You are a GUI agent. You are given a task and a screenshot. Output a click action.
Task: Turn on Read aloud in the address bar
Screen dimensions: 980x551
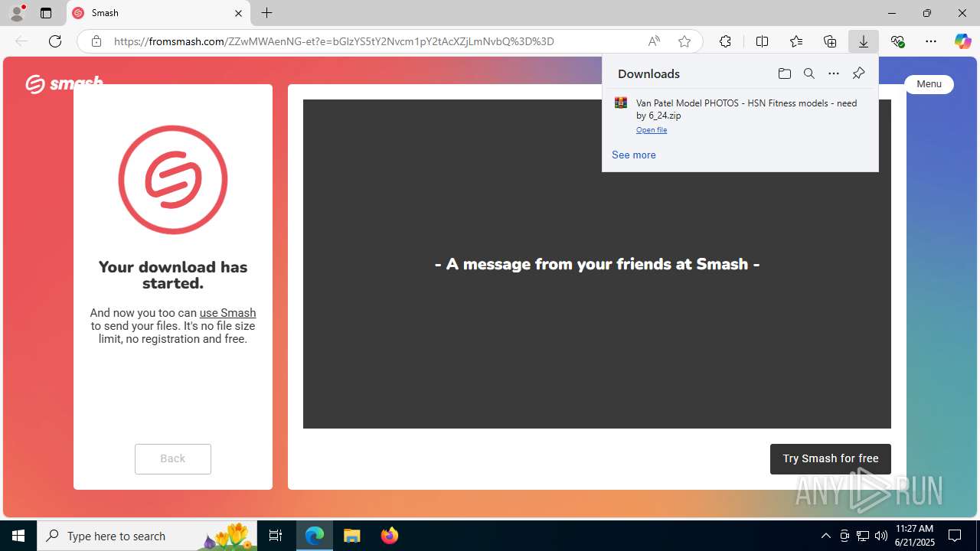click(x=654, y=41)
